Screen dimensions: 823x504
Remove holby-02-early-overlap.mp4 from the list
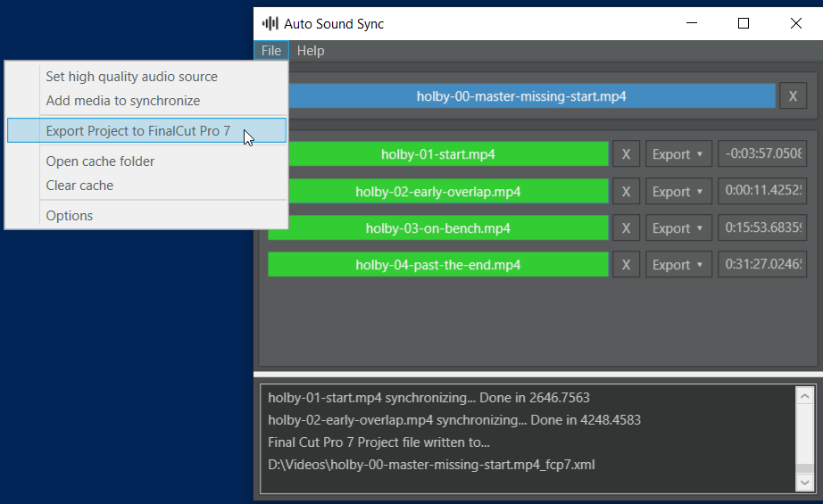coord(626,192)
